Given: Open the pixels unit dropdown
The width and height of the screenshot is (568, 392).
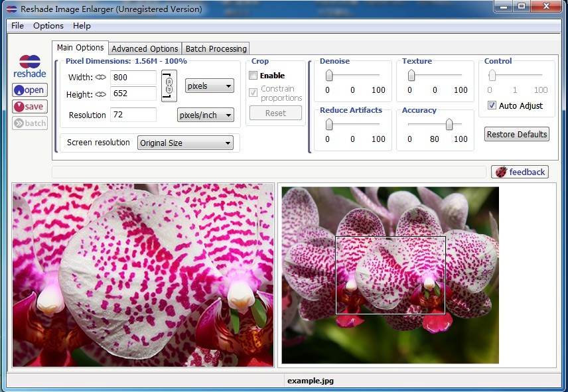Looking at the screenshot, I should [x=210, y=86].
